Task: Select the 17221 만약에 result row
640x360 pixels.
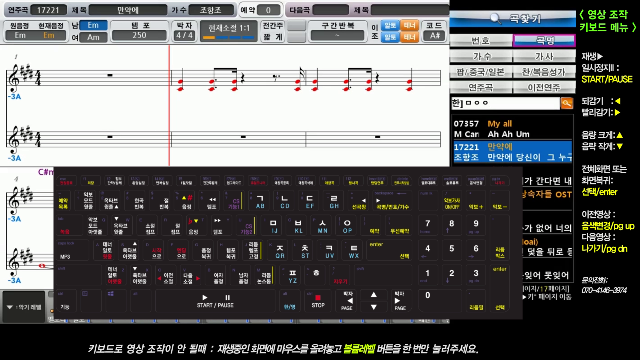Action: coord(512,152)
